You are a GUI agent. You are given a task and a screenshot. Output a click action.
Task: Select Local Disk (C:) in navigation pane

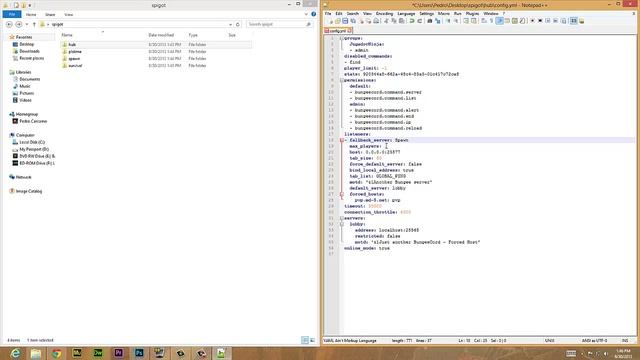[x=32, y=142]
